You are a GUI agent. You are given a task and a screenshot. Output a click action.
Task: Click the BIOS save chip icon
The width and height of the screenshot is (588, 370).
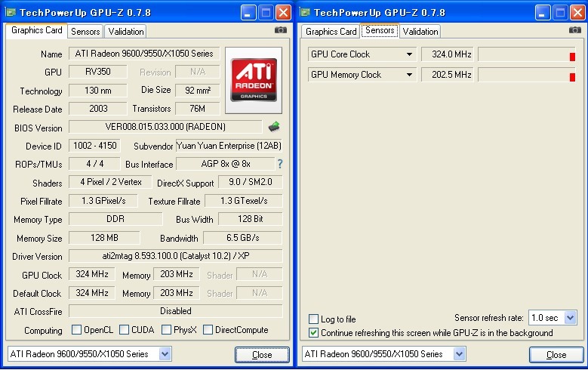274,127
